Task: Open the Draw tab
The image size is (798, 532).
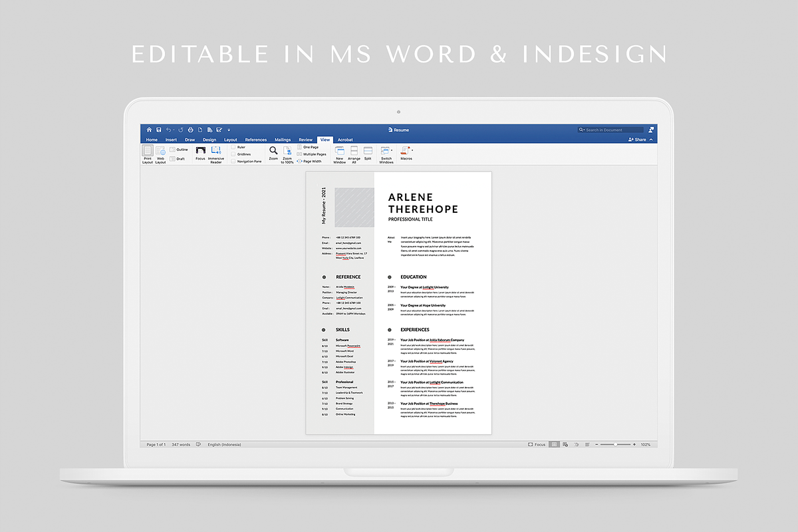Action: coord(190,140)
